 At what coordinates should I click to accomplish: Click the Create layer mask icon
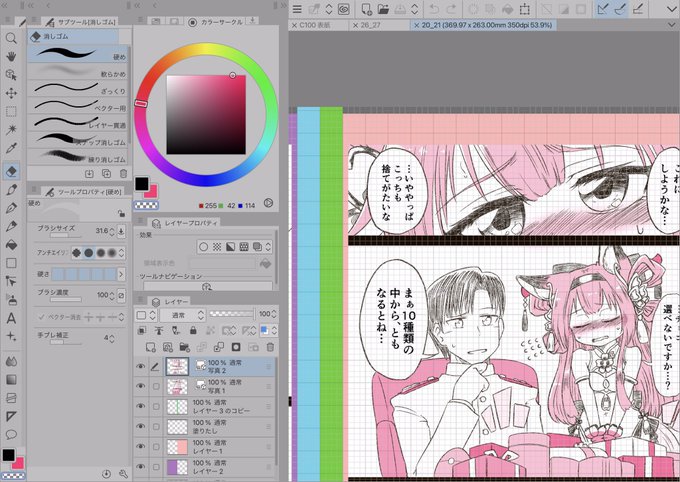coord(236,347)
